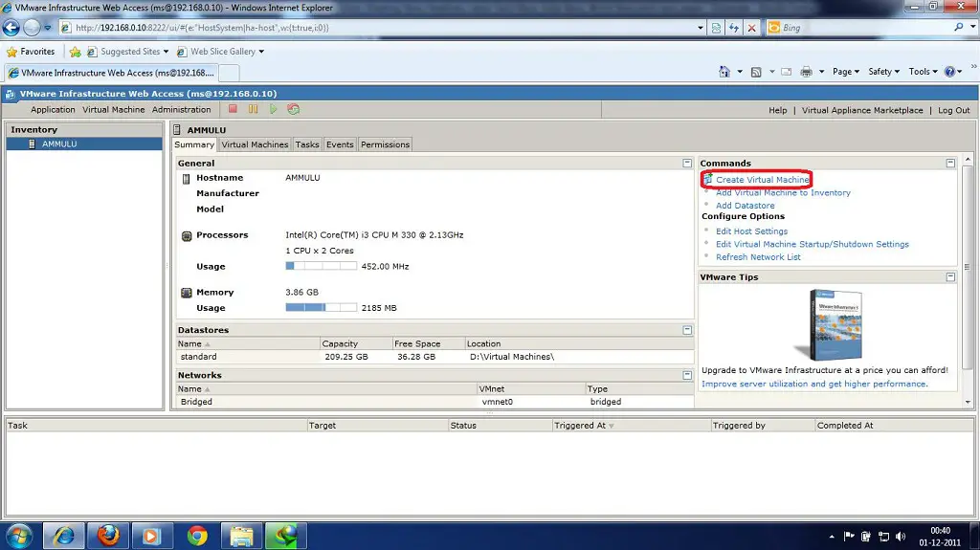Select the standard datastore row
The width and height of the screenshot is (980, 550).
(x=435, y=357)
